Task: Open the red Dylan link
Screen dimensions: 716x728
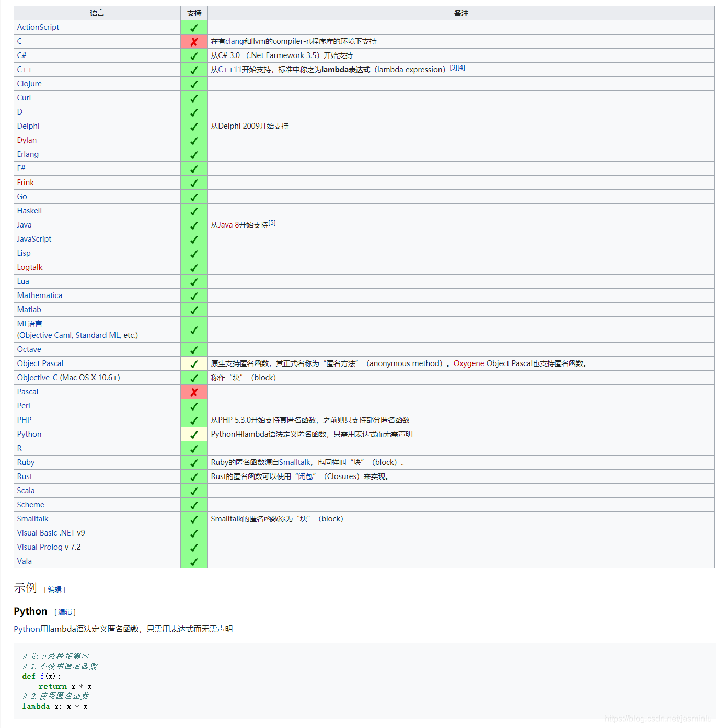Action: click(27, 140)
